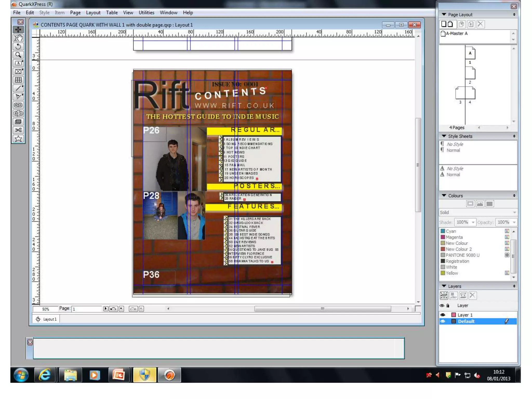Open the Utilities menu
The height and width of the screenshot is (399, 532).
[146, 12]
